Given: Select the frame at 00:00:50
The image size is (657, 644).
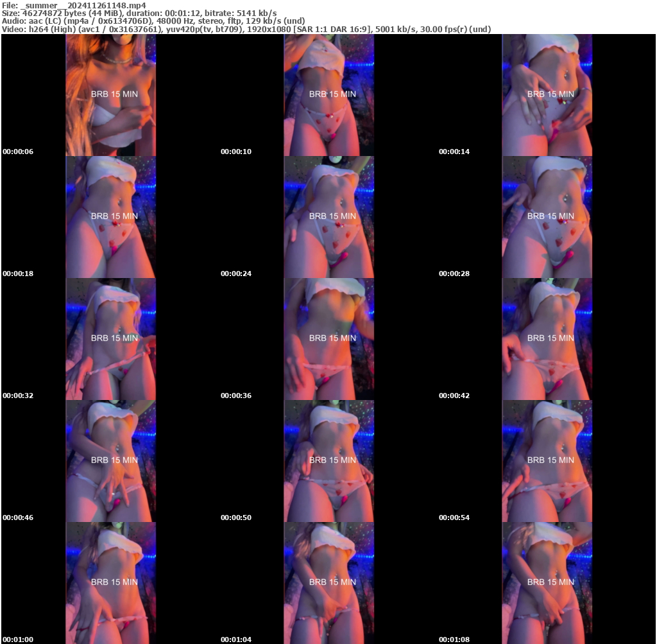Looking at the screenshot, I should (x=328, y=460).
